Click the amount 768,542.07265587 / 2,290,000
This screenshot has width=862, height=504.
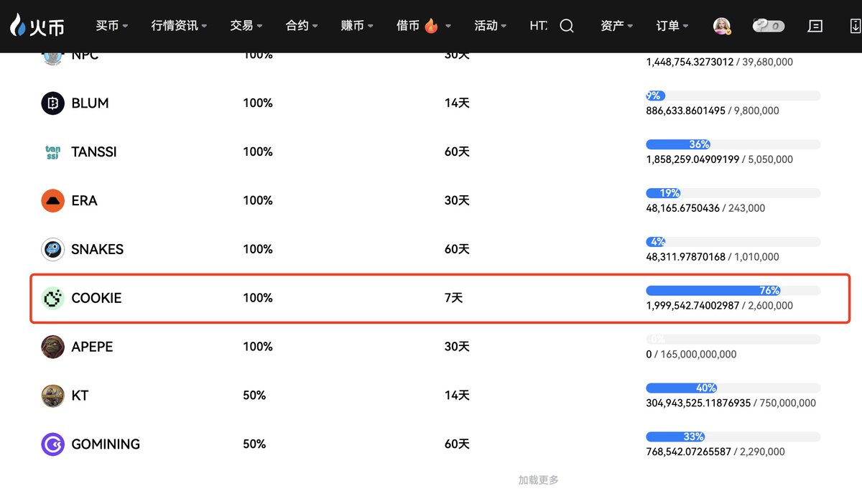[x=715, y=452]
